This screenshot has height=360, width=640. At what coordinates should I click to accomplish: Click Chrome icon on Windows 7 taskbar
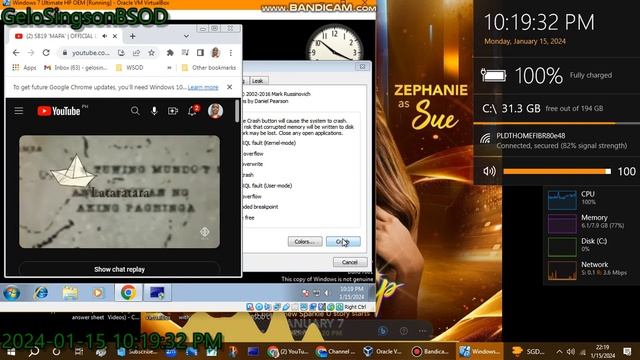coord(128,293)
